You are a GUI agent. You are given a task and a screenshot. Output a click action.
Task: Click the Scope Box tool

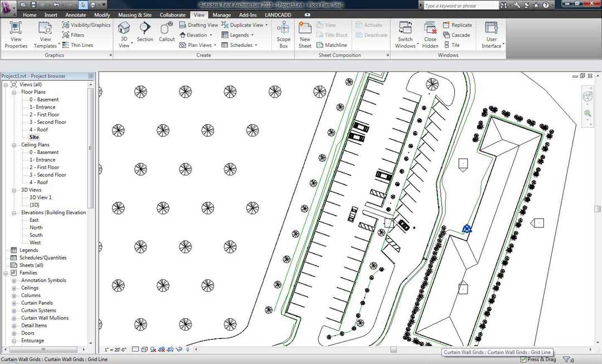point(283,35)
